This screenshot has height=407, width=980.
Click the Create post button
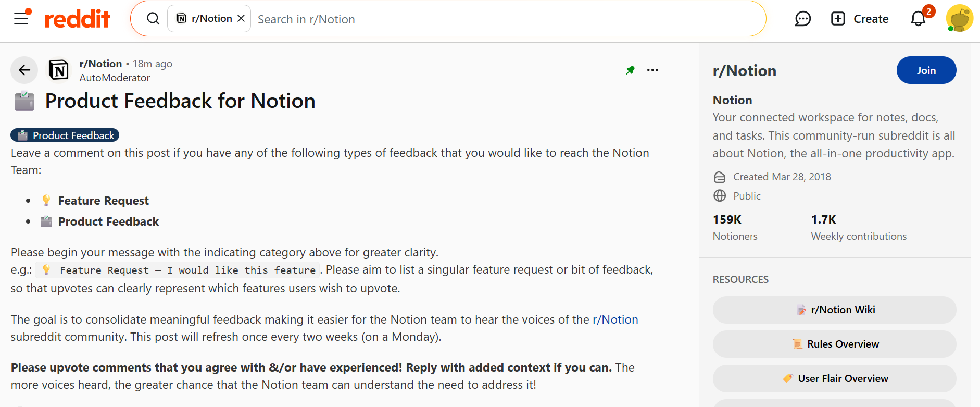860,19
